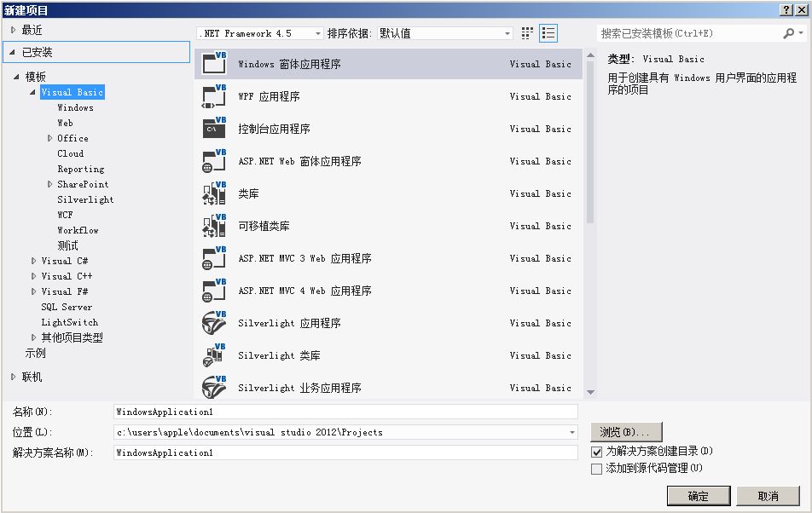Select Windows under Visual Basic
The width and height of the screenshot is (812, 513).
point(76,107)
